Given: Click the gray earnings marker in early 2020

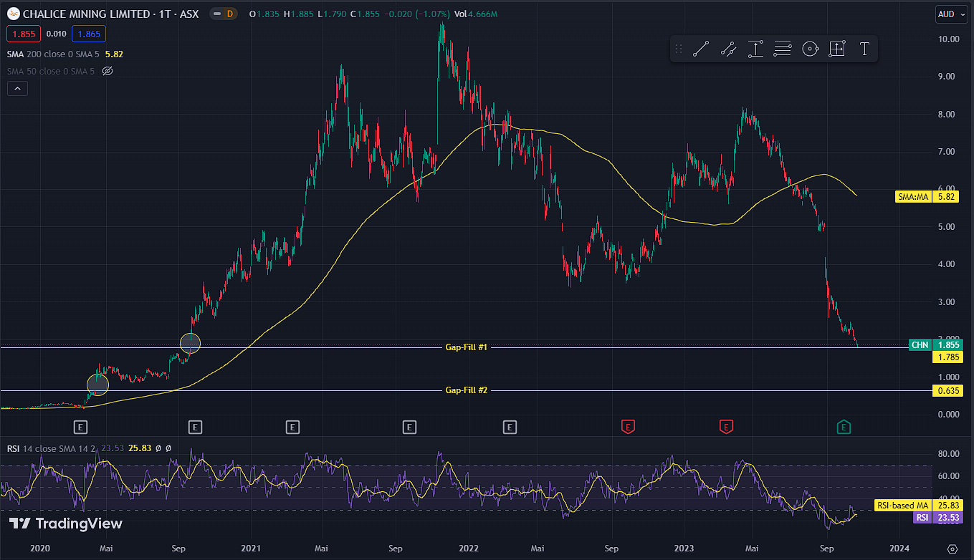Looking at the screenshot, I should 81,428.
